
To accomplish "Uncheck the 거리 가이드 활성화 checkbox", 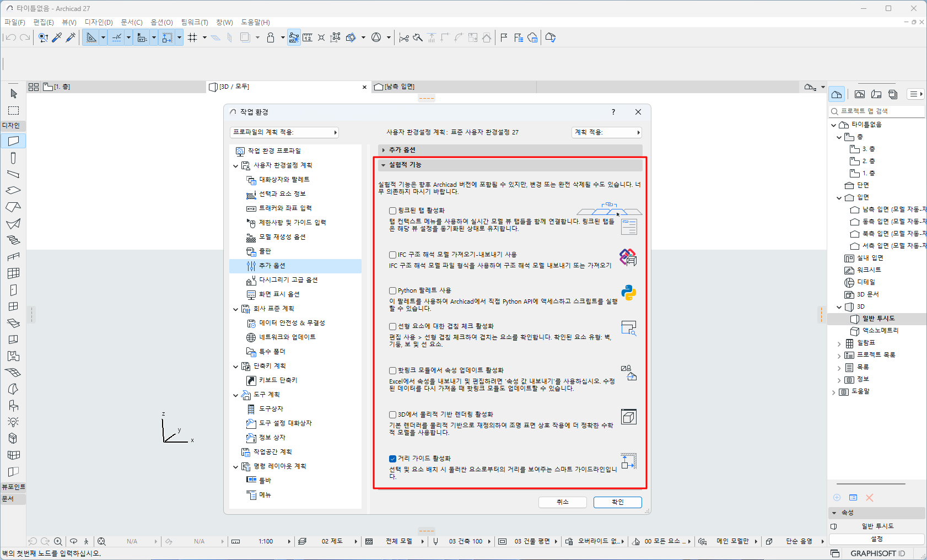I will coord(393,459).
